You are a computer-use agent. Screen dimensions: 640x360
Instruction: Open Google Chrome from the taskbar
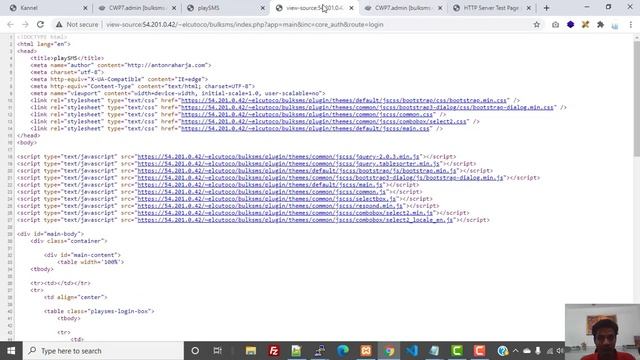[389, 351]
